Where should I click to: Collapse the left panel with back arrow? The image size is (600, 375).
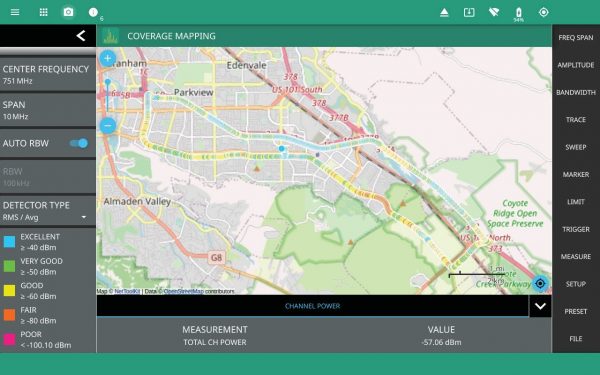click(80, 36)
